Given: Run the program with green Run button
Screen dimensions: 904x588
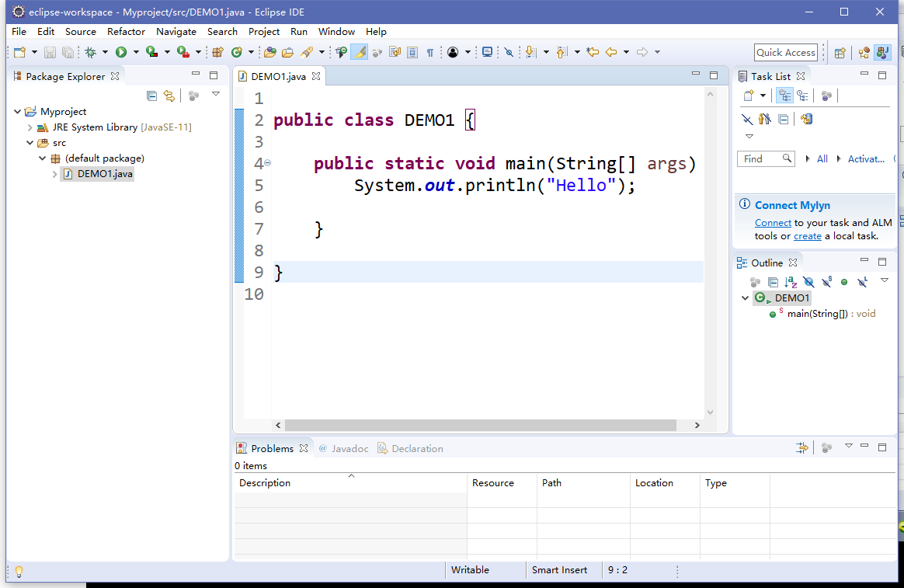Looking at the screenshot, I should (x=121, y=53).
